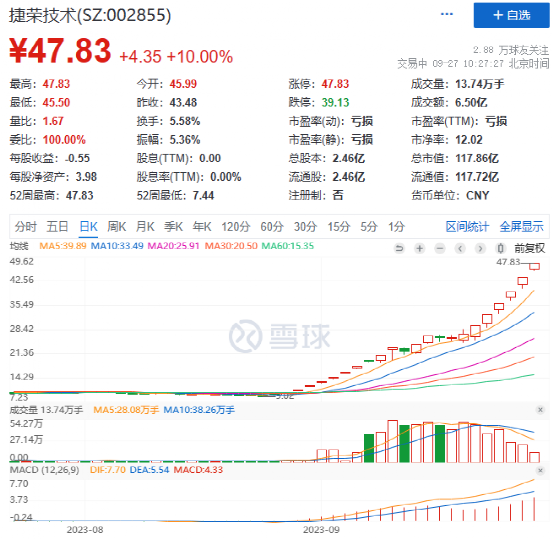
Task: Pan chart right with the right chevron
Action: click(x=480, y=249)
